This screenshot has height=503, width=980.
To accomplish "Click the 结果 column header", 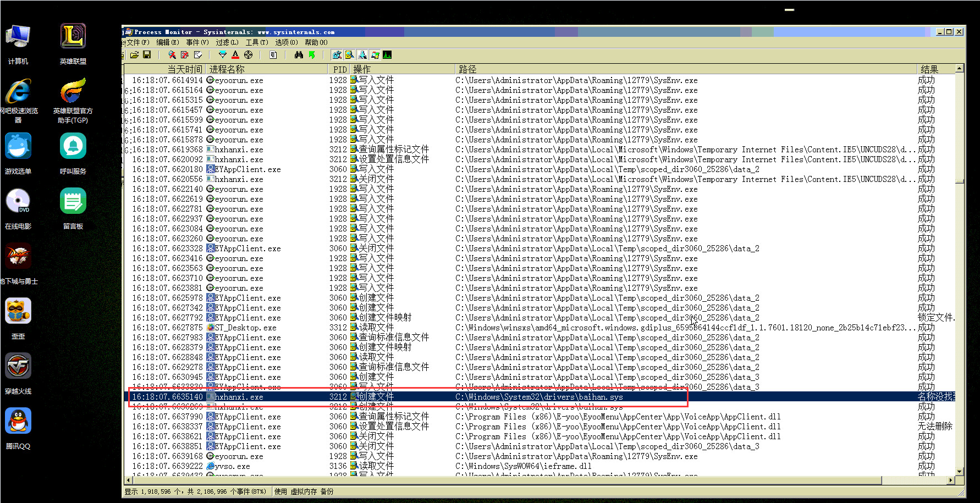I will click(x=936, y=69).
